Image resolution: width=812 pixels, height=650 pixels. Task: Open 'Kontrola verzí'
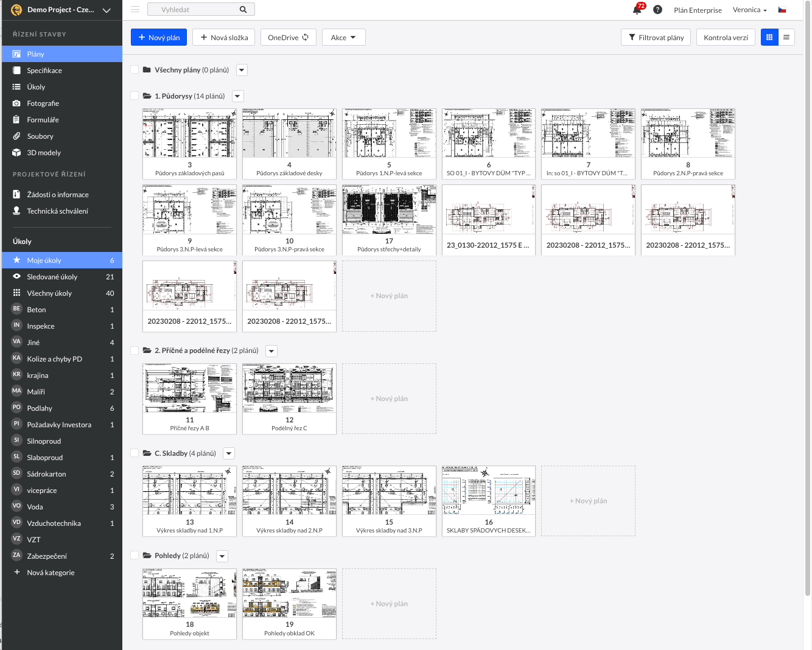click(x=726, y=37)
